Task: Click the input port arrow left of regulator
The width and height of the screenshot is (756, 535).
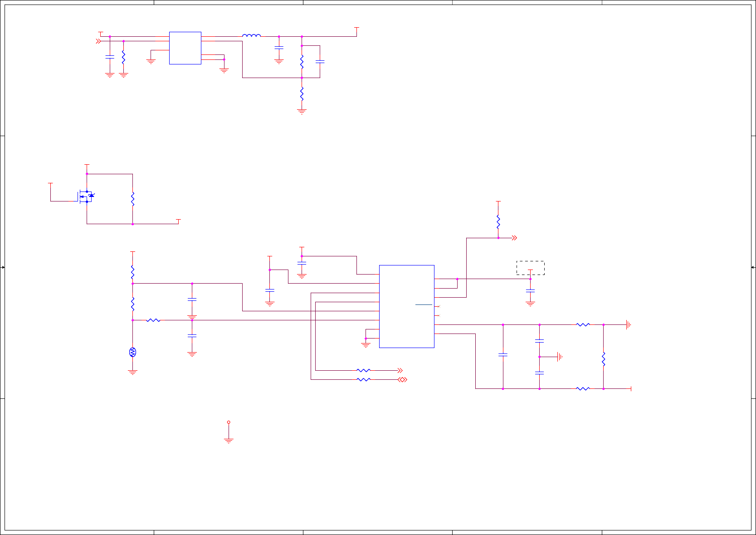Action: tap(98, 41)
